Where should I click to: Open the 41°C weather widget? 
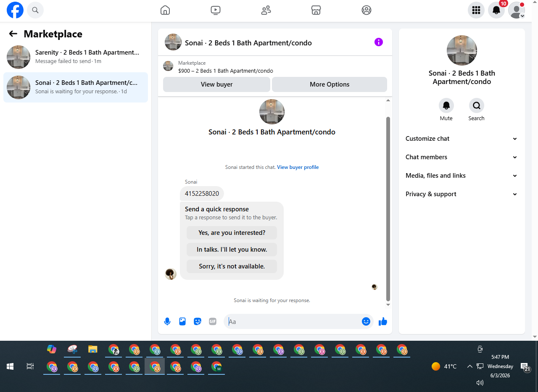(x=444, y=366)
